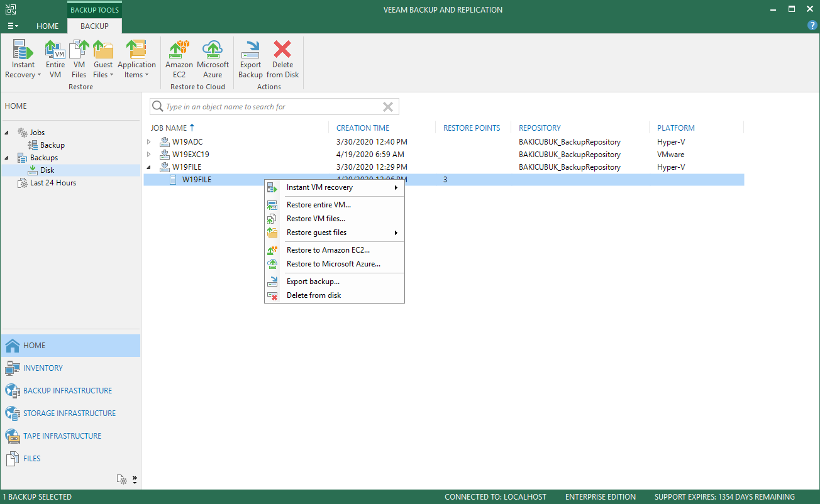Click ENTERPRISE EDITION status text

[x=601, y=497]
